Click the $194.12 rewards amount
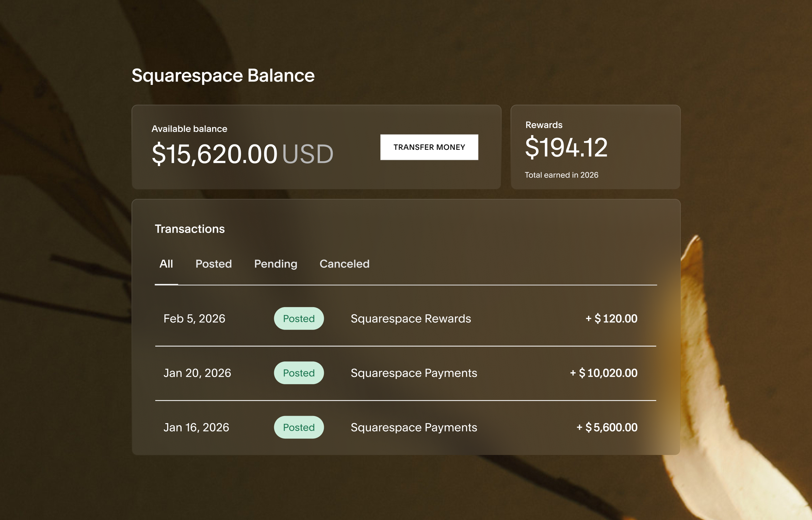This screenshot has width=812, height=520. click(x=566, y=148)
